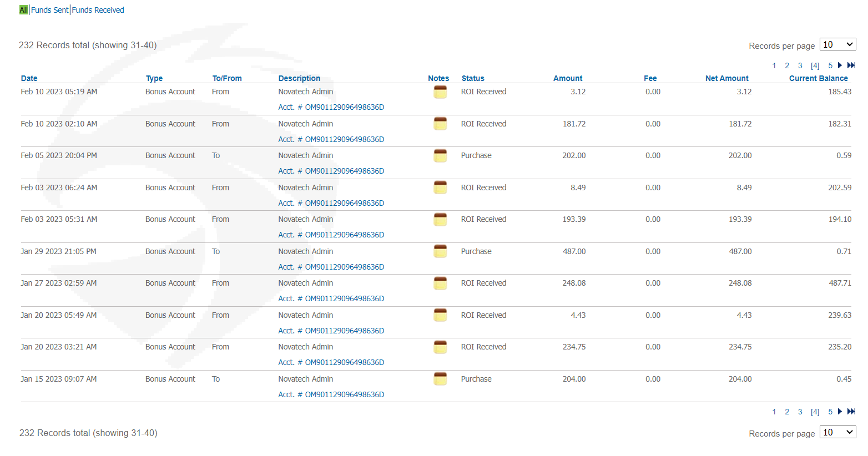Open notes icon for Feb 10 05:19 AM row
The width and height of the screenshot is (868, 456).
coord(440,92)
